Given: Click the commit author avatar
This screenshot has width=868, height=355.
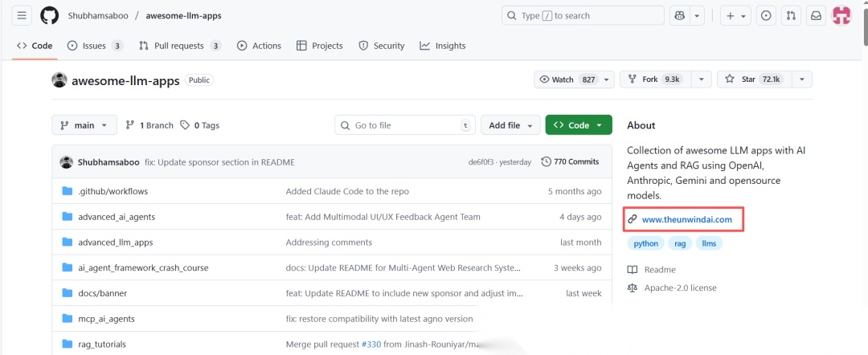Looking at the screenshot, I should [67, 162].
